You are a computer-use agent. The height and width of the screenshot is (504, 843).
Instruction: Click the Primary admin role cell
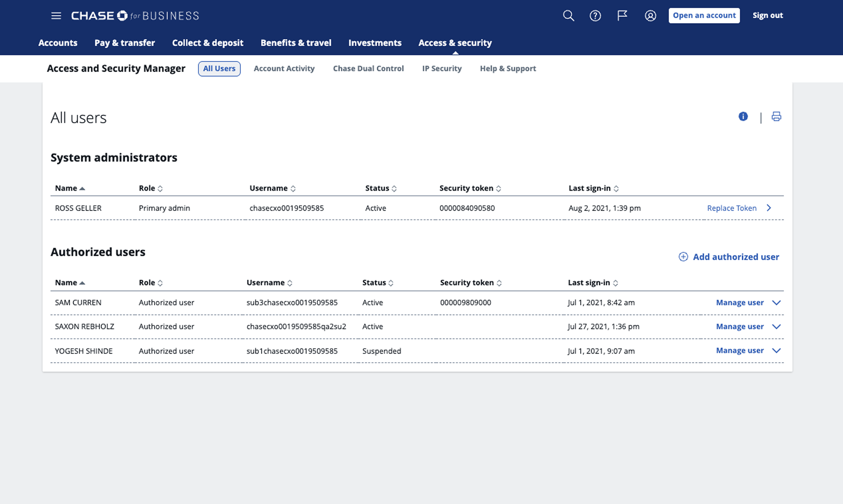164,208
